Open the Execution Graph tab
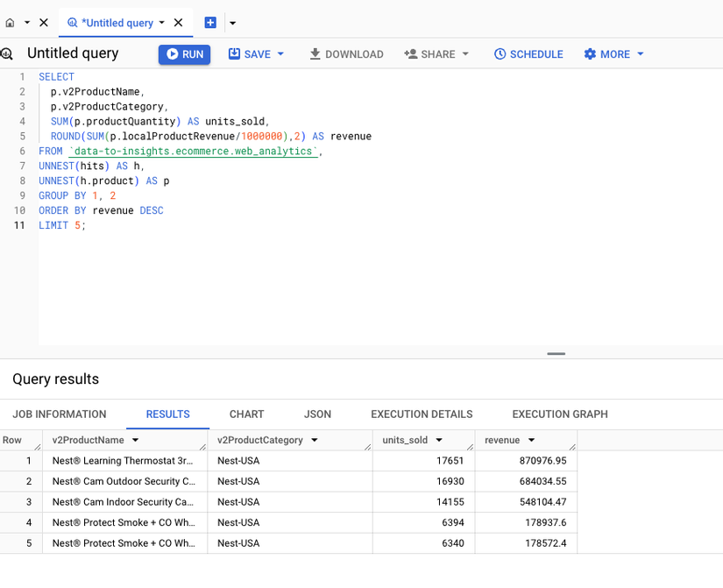Image resolution: width=723 pixels, height=588 pixels. (x=560, y=414)
